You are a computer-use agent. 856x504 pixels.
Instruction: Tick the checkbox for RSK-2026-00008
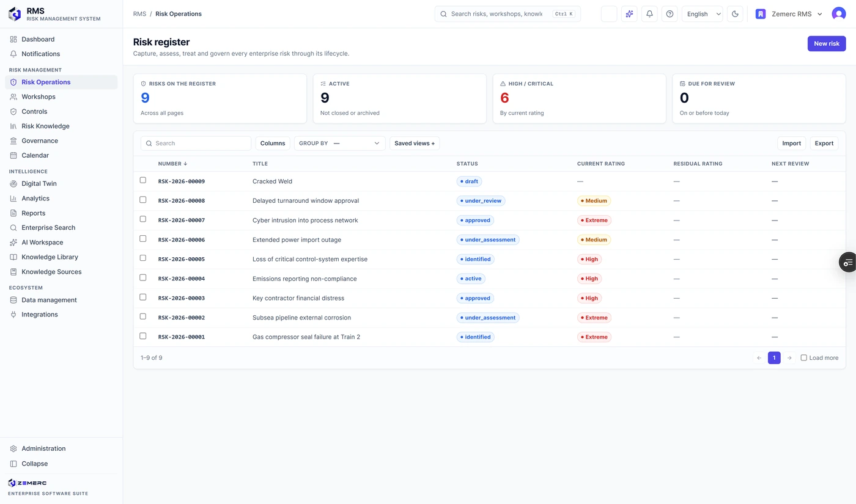143,200
